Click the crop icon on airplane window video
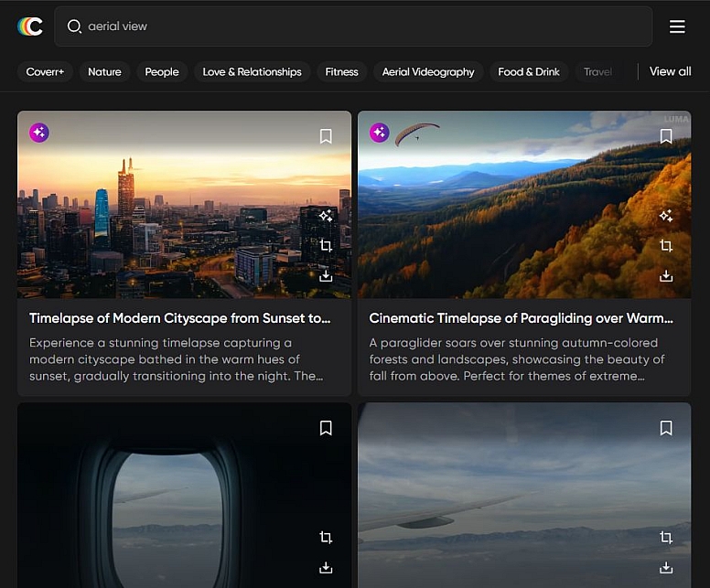The image size is (710, 588). coord(326,538)
